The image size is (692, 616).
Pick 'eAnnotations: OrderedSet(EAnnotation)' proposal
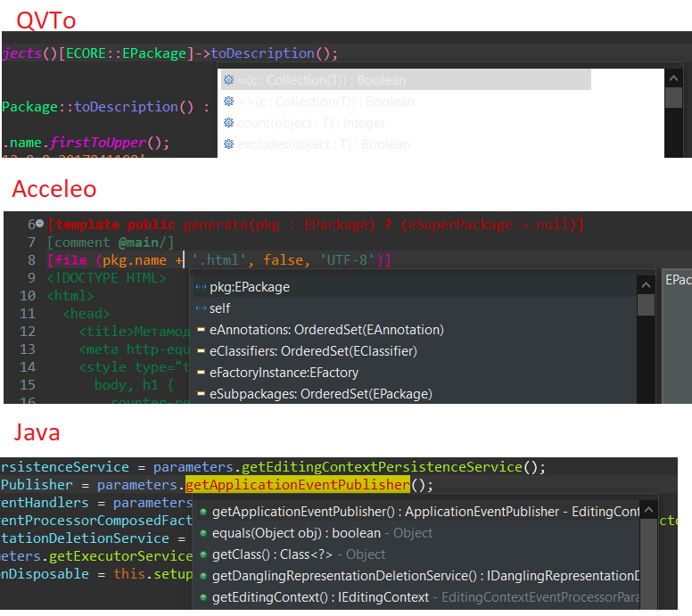(415, 330)
